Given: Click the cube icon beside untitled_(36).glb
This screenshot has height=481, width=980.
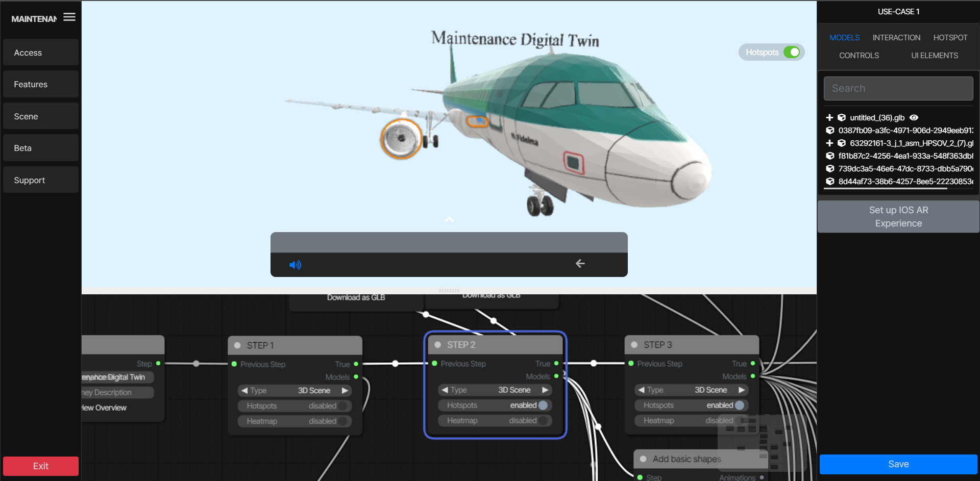Looking at the screenshot, I should coord(842,117).
